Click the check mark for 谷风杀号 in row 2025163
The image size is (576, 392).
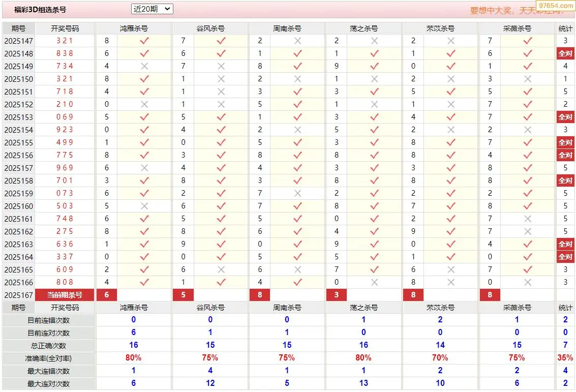[221, 245]
